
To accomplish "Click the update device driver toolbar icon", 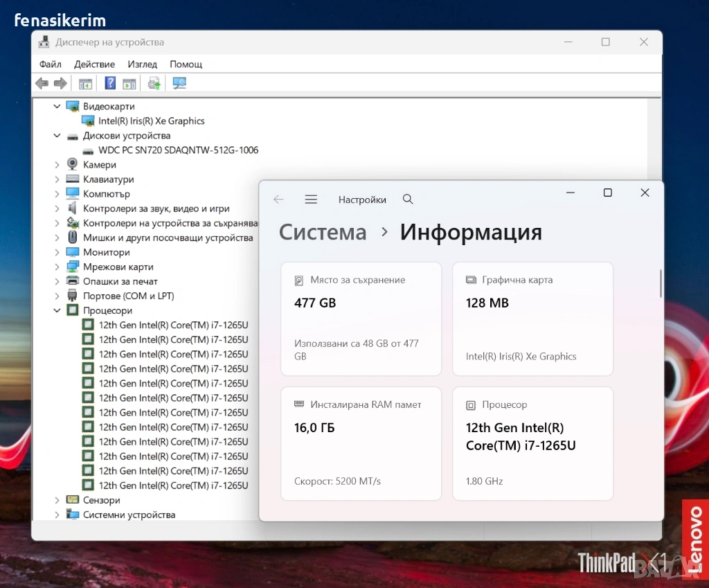I will pos(154,83).
